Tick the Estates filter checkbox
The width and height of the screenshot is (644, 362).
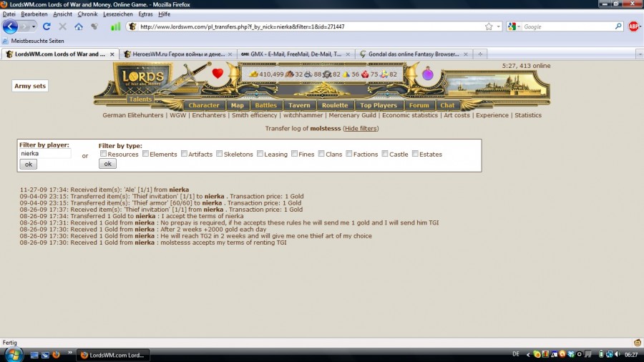(x=415, y=154)
